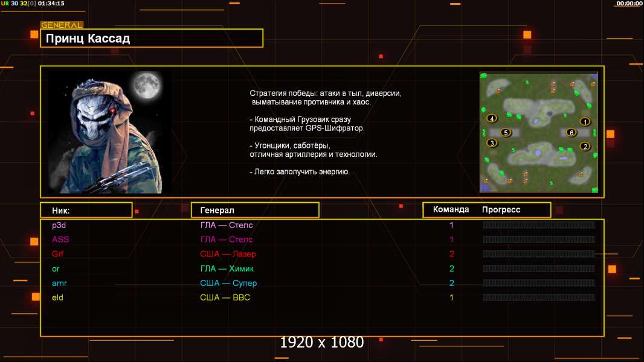Image resolution: width=644 pixels, height=362 pixels.
Task: Click or's loading progress bar
Action: point(539,268)
